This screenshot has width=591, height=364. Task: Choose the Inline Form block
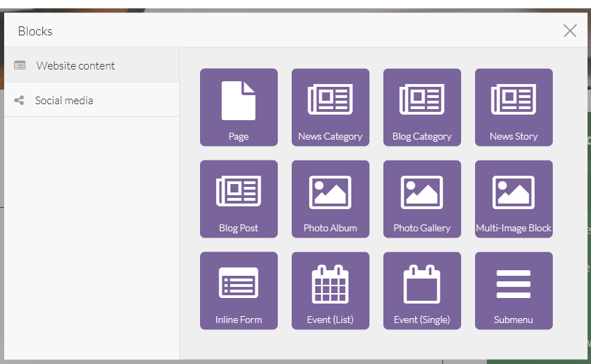coord(238,290)
